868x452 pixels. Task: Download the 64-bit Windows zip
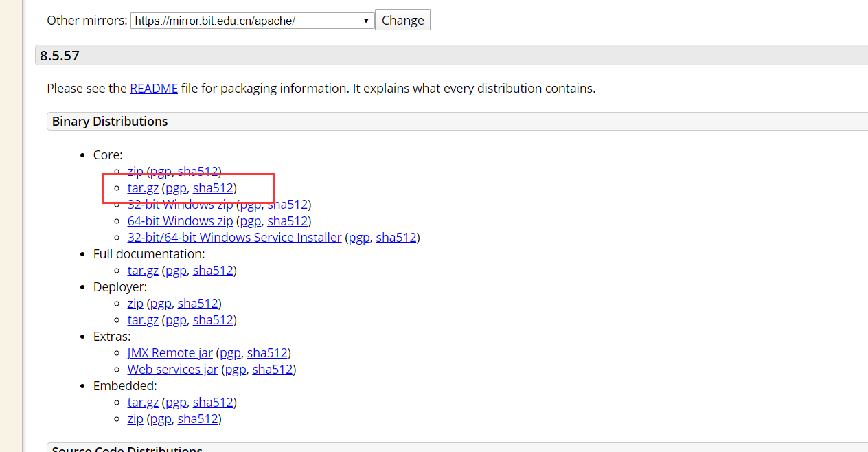tap(180, 221)
